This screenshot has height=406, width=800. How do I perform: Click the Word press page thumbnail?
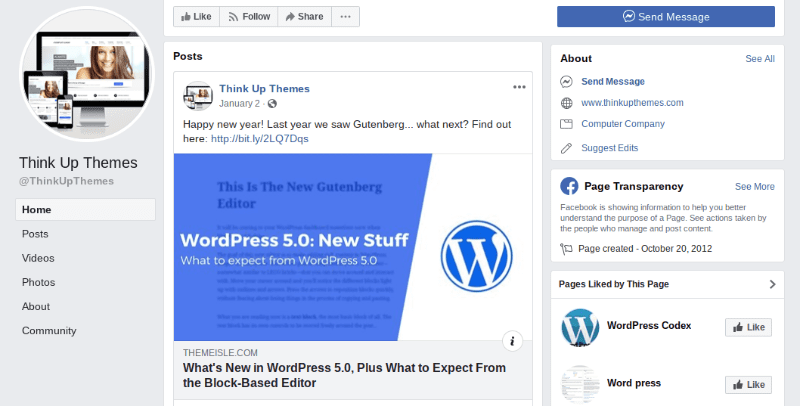click(x=580, y=385)
